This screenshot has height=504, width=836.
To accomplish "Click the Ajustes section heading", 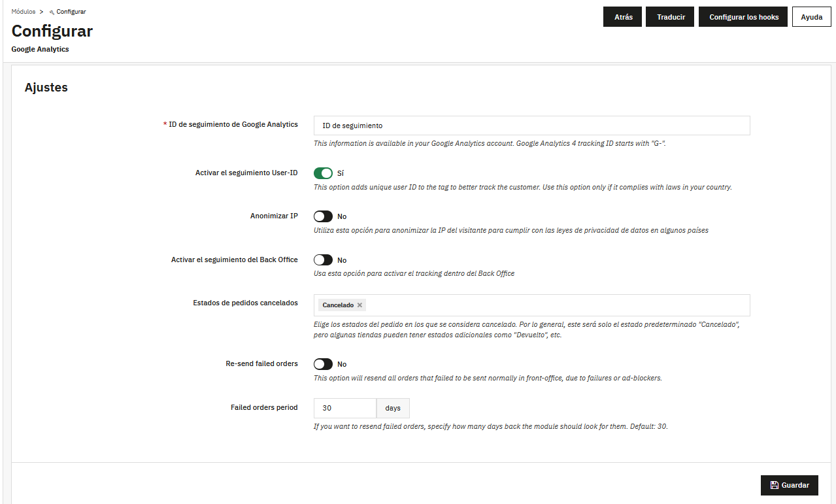I will [46, 87].
